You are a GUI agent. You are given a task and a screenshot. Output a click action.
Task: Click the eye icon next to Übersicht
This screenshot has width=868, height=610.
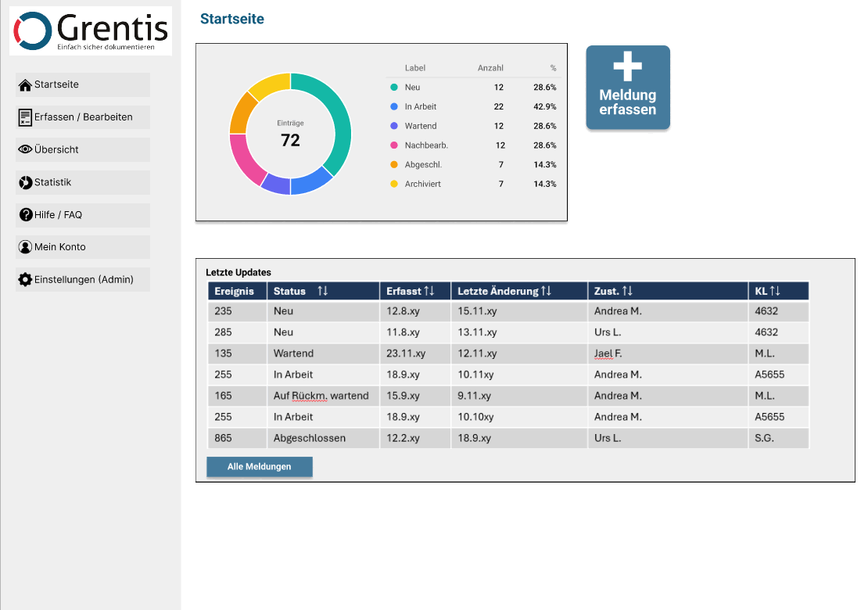[x=25, y=149]
